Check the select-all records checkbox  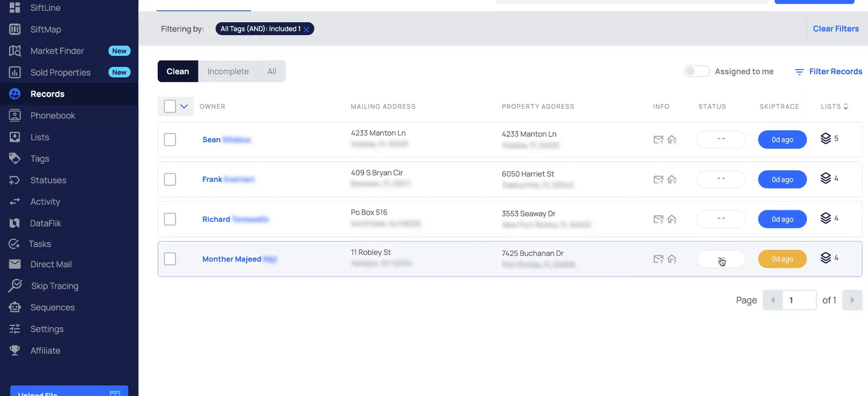pyautogui.click(x=170, y=106)
